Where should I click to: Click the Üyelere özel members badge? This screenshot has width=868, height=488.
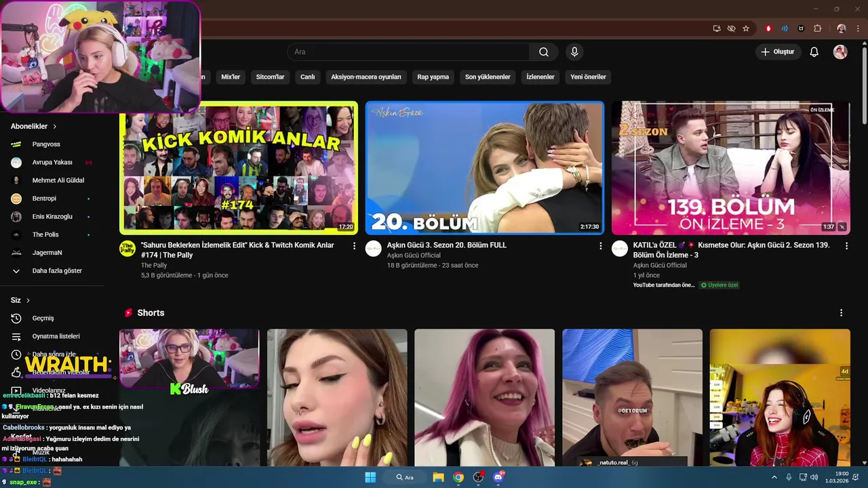click(719, 285)
